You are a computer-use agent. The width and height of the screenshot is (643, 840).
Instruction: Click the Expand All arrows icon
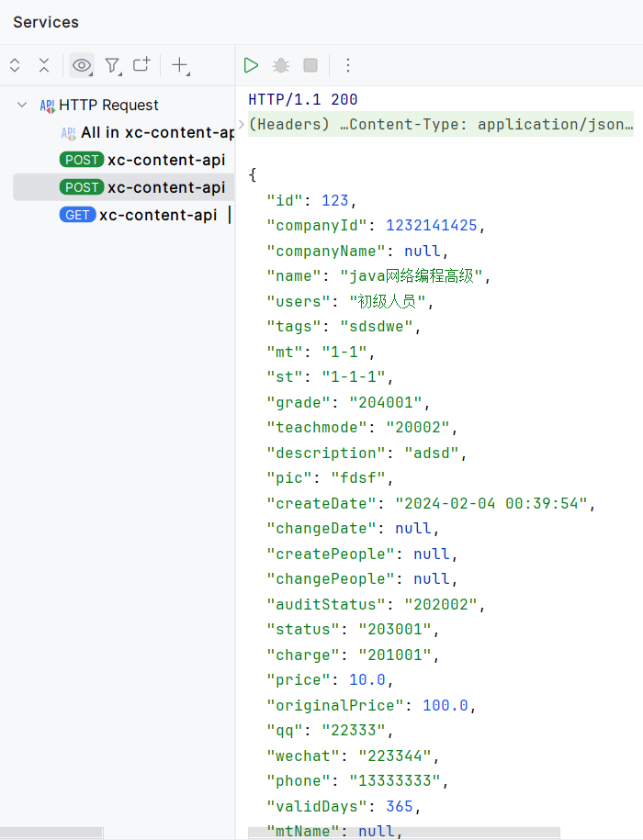[15, 65]
